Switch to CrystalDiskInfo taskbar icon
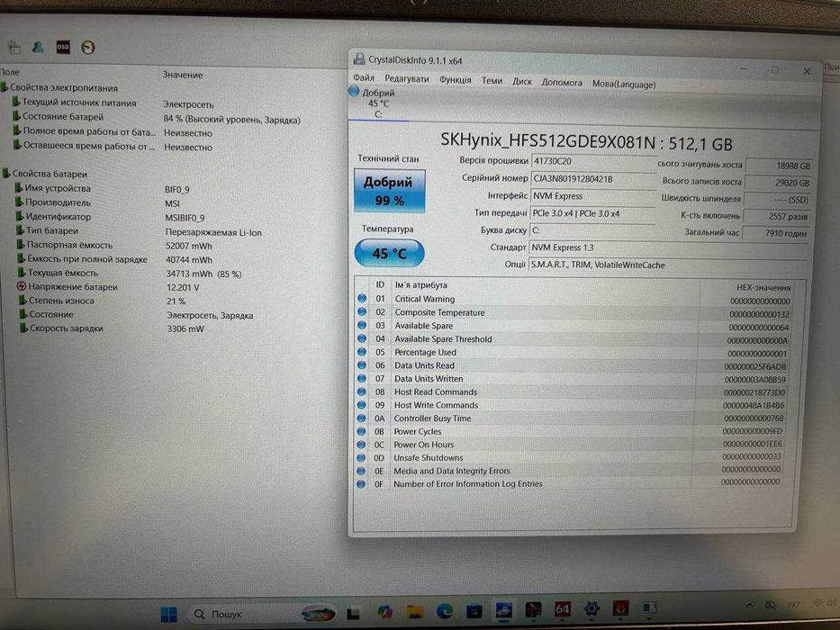This screenshot has width=840, height=630. click(x=503, y=609)
